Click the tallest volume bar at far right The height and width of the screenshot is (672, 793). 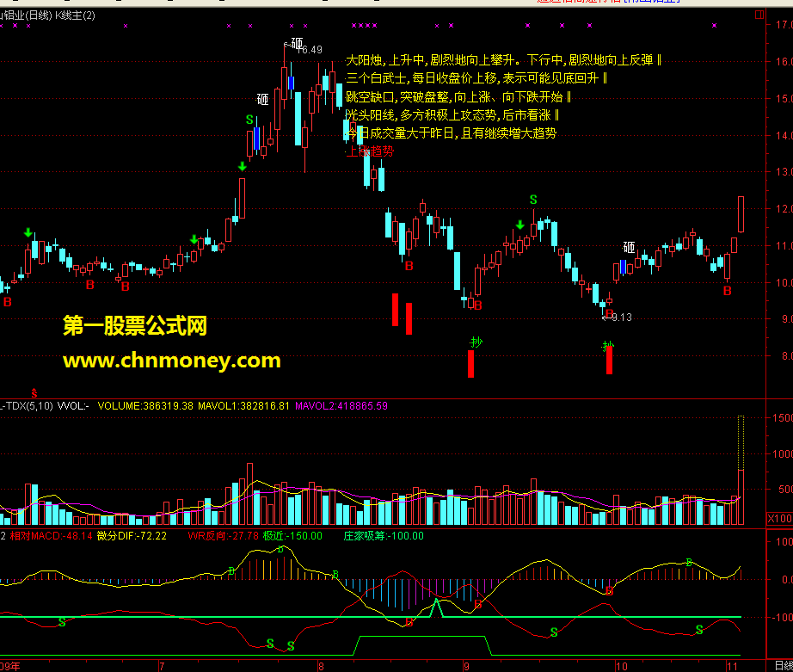(741, 470)
